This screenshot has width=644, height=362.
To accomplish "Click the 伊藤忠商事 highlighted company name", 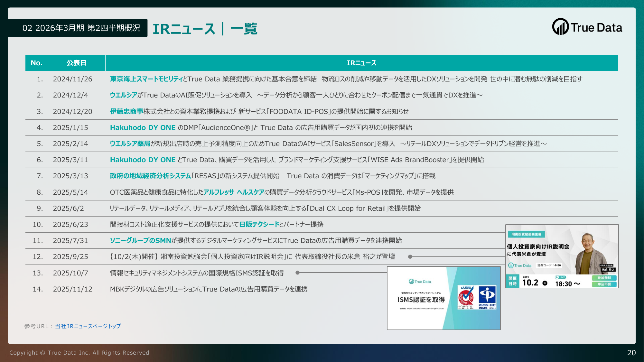I will [126, 111].
